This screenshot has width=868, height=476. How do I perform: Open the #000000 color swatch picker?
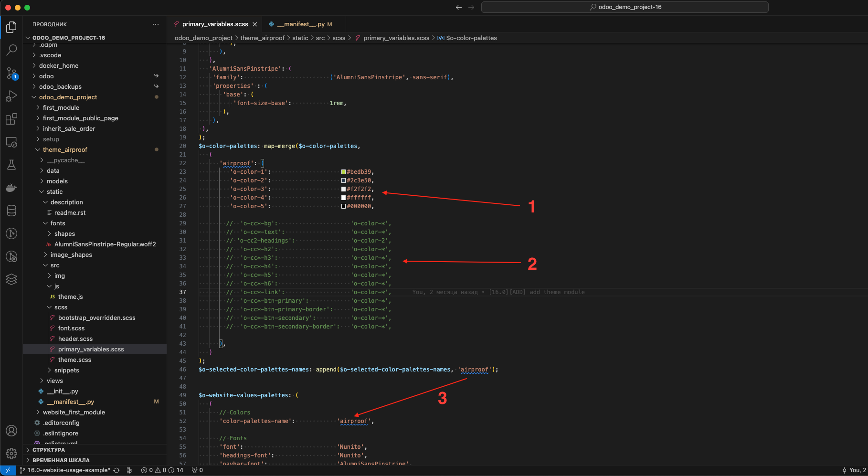point(343,206)
